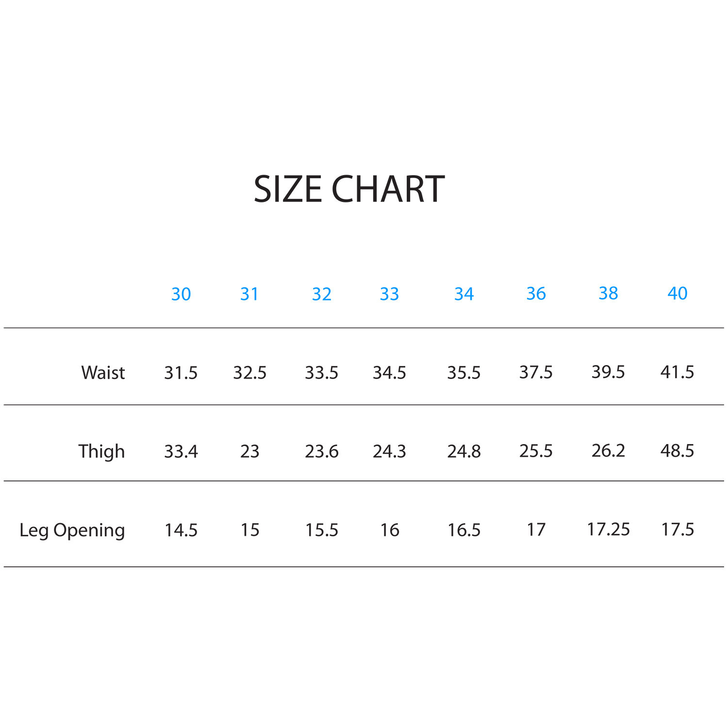Select the Leg Opening row label
728x728 pixels.
[72, 530]
